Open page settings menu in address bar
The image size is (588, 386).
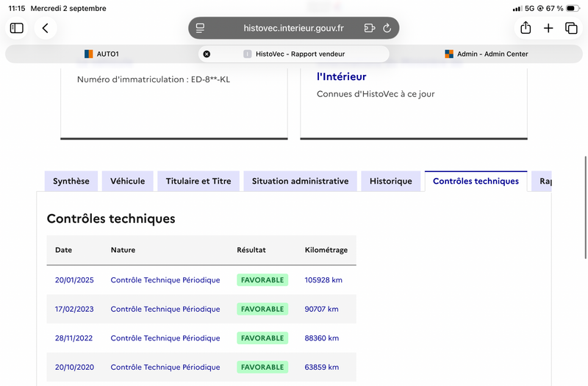(200, 28)
